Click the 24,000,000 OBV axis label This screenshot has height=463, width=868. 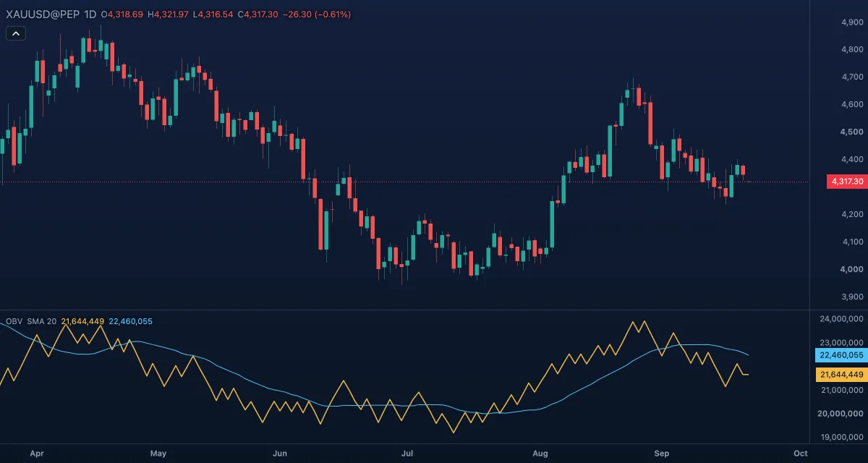coord(842,319)
